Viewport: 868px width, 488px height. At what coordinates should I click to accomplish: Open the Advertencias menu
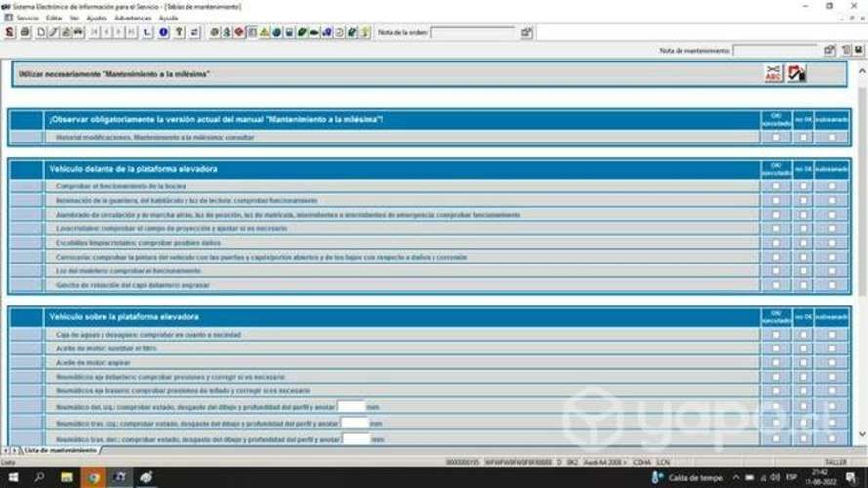tap(133, 18)
